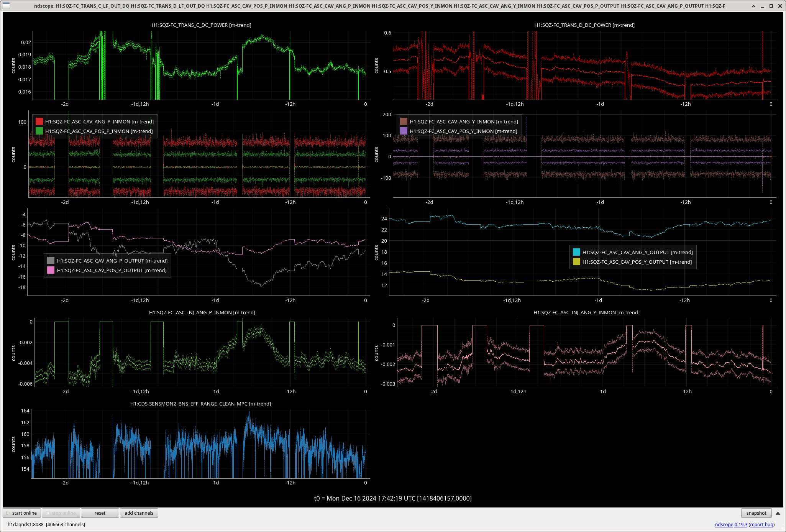
Task: Click the window menu icon in the title bar
Action: (x=6, y=6)
